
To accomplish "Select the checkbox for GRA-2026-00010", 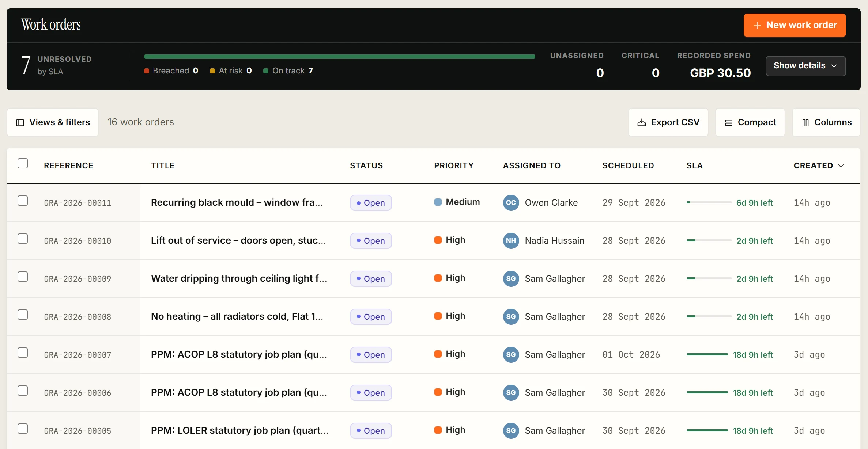I will (23, 239).
